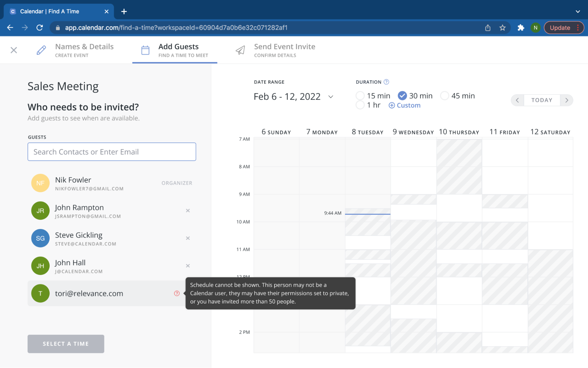588x368 pixels.
Task: Click the Names & Details pencil icon
Action: (x=41, y=50)
